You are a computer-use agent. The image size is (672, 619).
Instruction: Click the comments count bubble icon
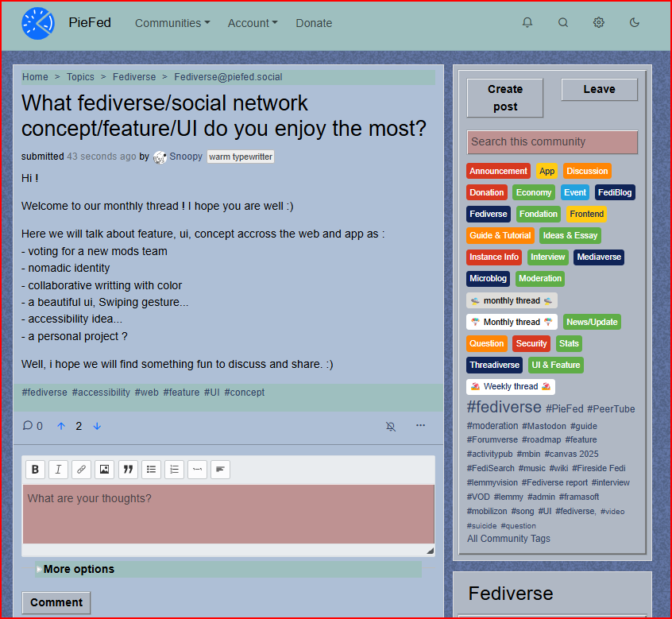pyautogui.click(x=28, y=425)
